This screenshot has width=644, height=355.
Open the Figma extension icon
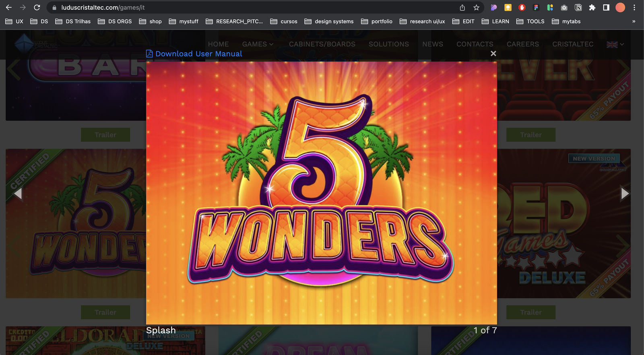coord(536,8)
